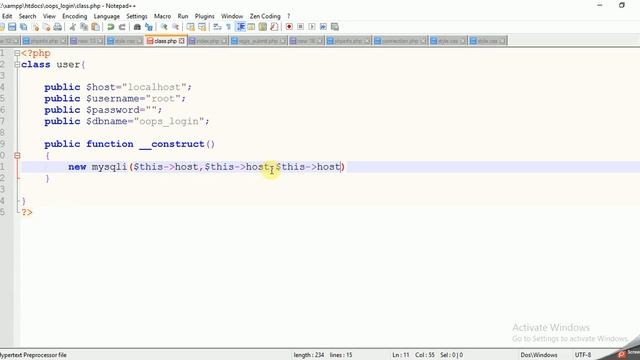Open the Settings menu
Viewport: 640px width, 360px height.
pyautogui.click(x=137, y=16)
